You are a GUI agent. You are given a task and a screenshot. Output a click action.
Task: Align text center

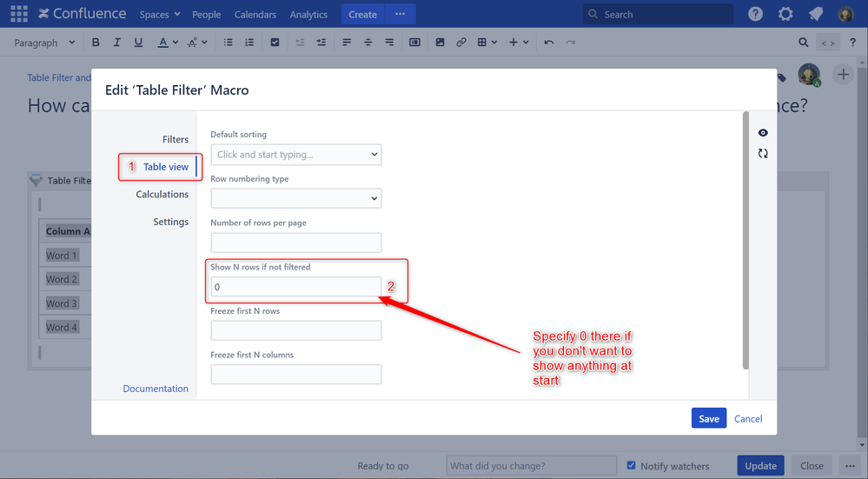(x=368, y=43)
